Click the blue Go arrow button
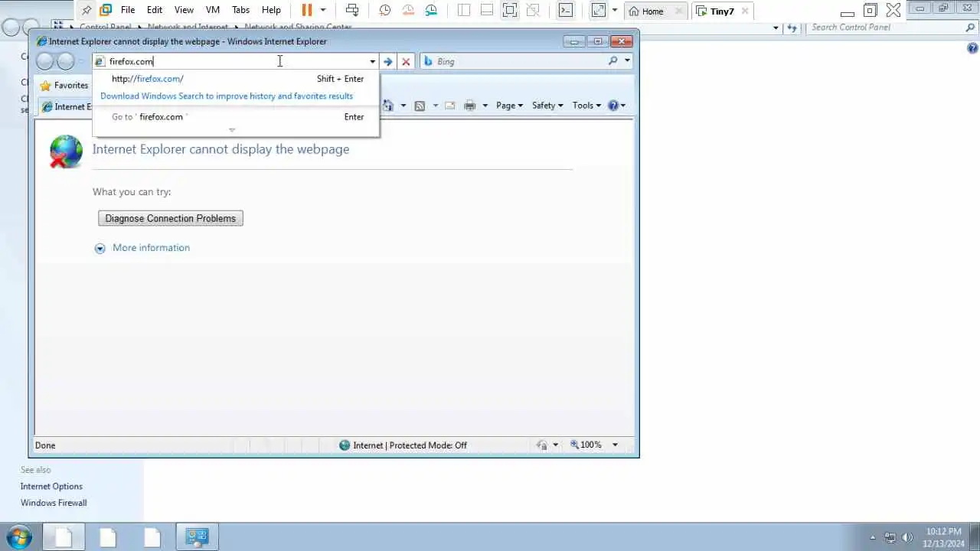This screenshot has width=980, height=551. point(388,61)
